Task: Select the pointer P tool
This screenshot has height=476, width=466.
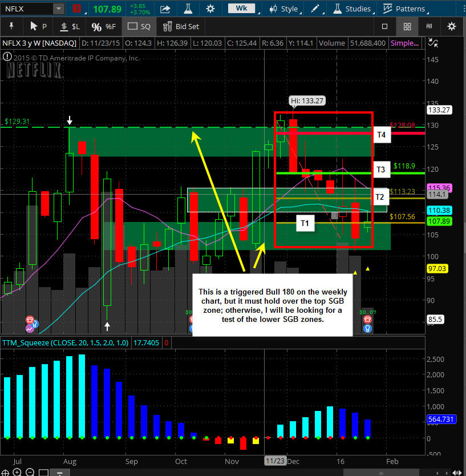Action: pyautogui.click(x=38, y=26)
